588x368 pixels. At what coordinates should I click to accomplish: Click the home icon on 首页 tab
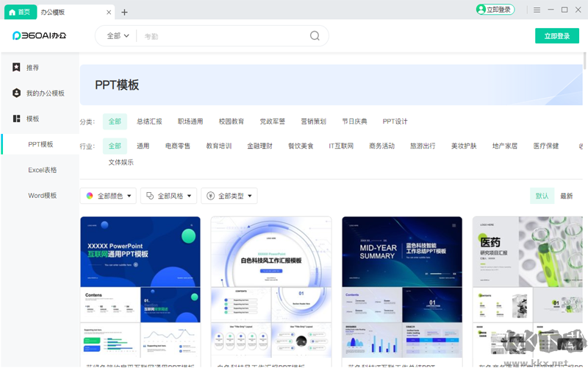pos(12,12)
